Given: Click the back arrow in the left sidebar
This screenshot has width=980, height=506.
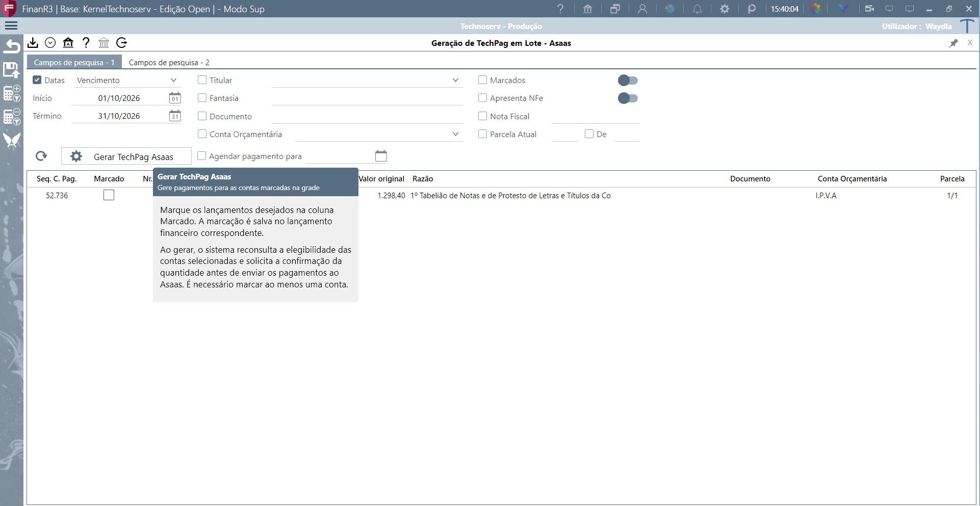Looking at the screenshot, I should click(12, 47).
